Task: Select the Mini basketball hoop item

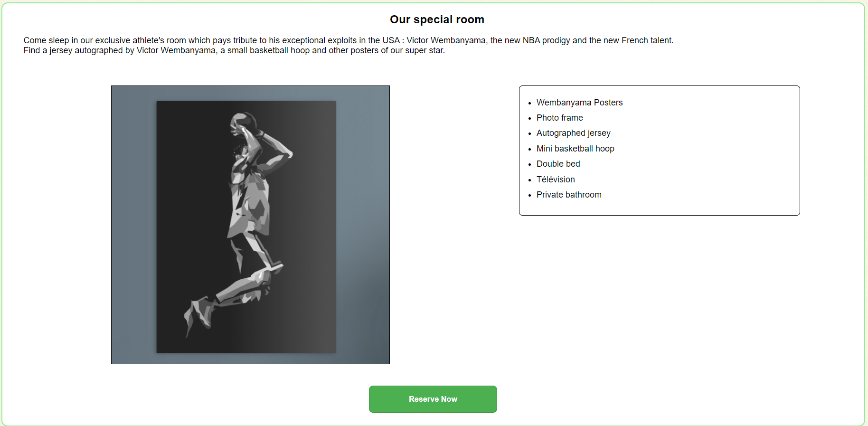Action: (575, 149)
